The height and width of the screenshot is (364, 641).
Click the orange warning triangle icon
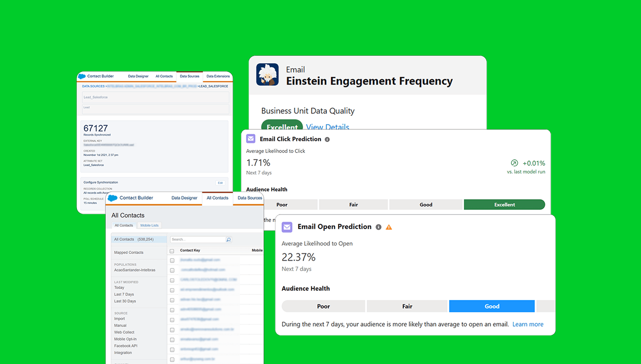pos(389,227)
